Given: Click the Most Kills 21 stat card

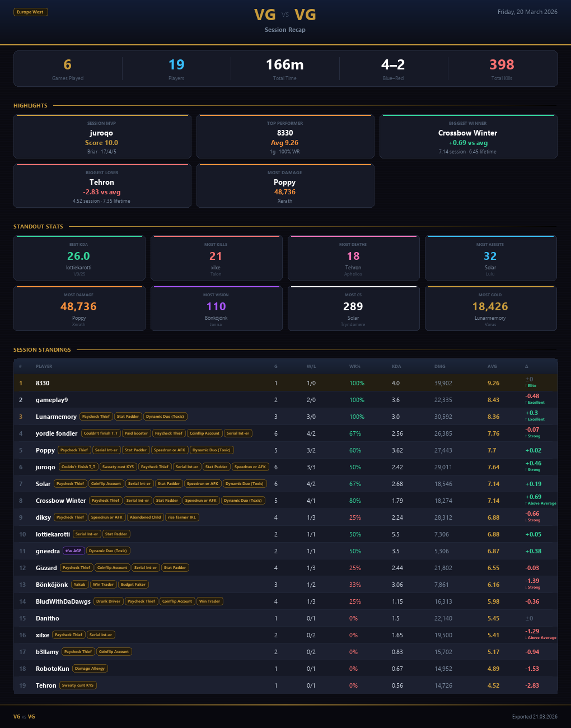Looking at the screenshot, I should pyautogui.click(x=216, y=258).
